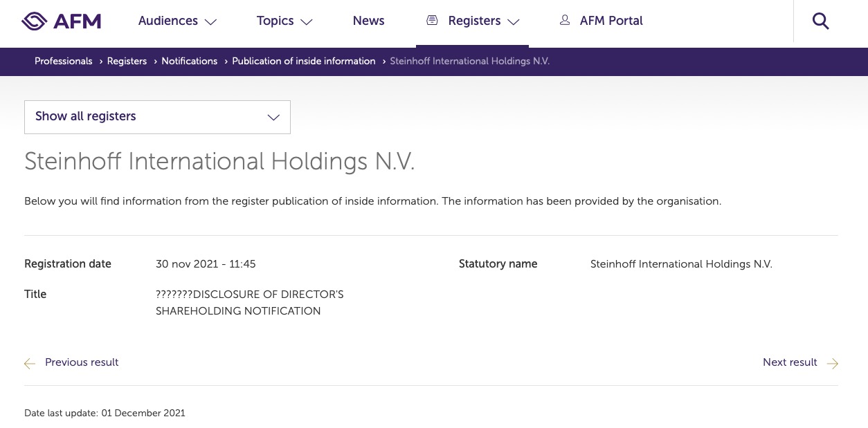The width and height of the screenshot is (868, 428).
Task: Expand the Registers menu chevron
Action: point(513,22)
